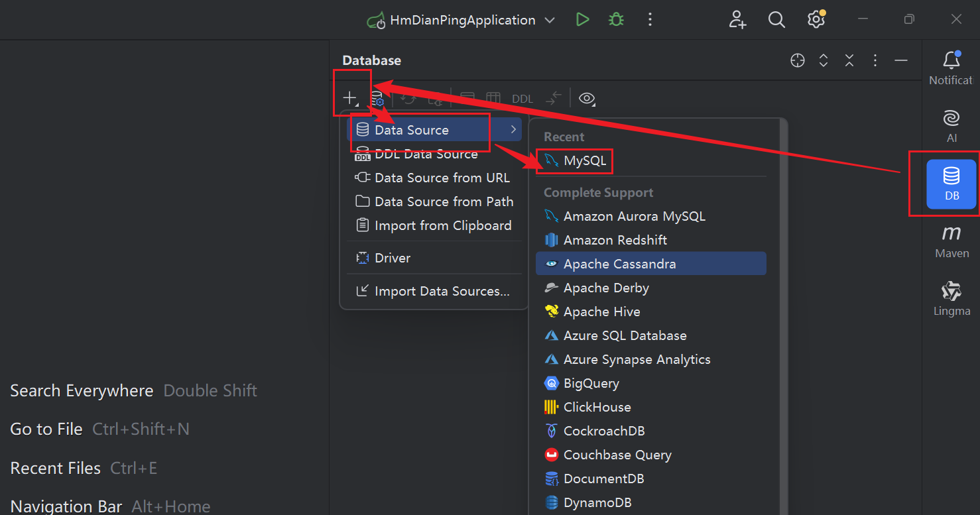980x515 pixels.
Task: Select Data Source menu item
Action: (x=434, y=130)
